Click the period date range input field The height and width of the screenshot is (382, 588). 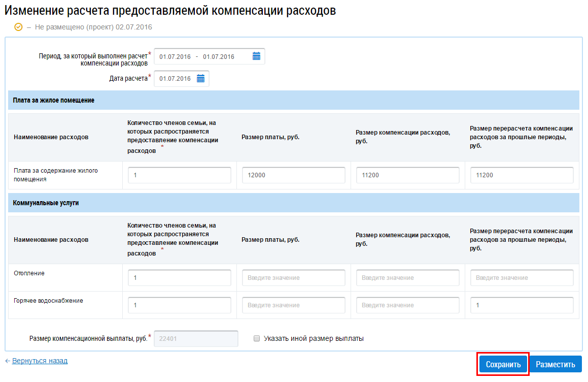(x=203, y=57)
